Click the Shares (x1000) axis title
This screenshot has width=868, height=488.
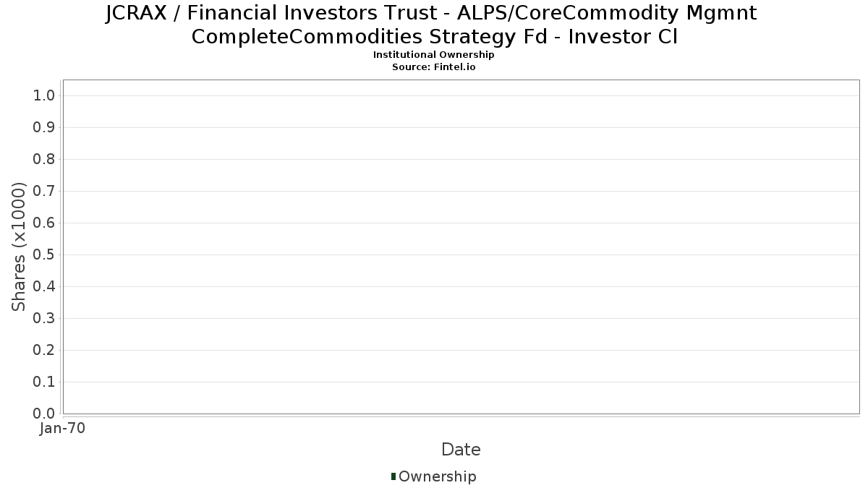click(x=20, y=247)
